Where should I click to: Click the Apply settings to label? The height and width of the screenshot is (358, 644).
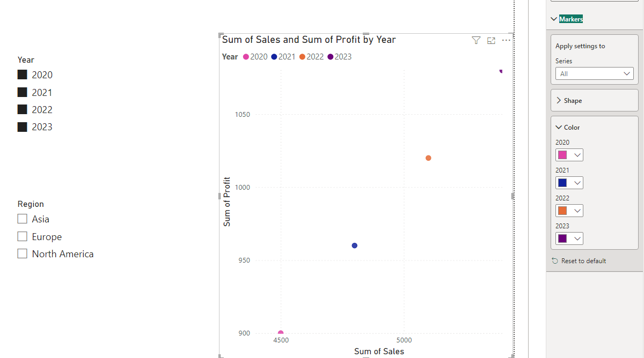[580, 46]
